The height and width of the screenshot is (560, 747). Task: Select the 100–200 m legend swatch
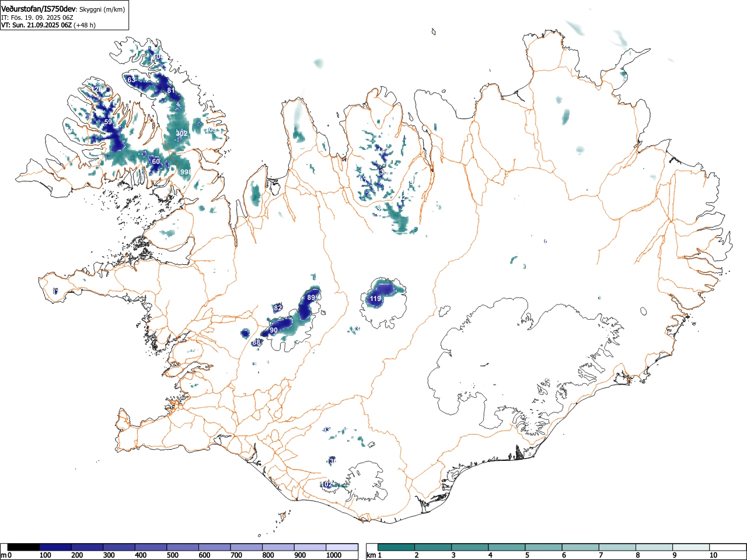tap(55, 547)
